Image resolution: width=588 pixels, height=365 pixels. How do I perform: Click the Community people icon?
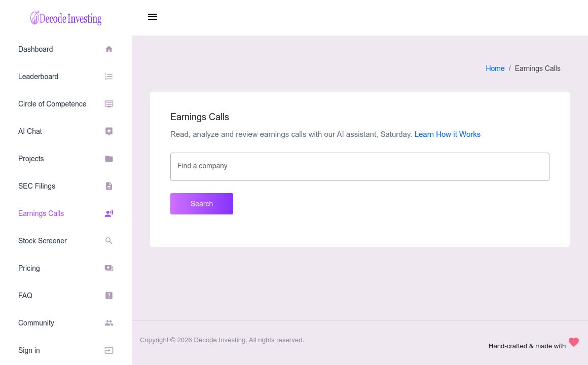109,323
